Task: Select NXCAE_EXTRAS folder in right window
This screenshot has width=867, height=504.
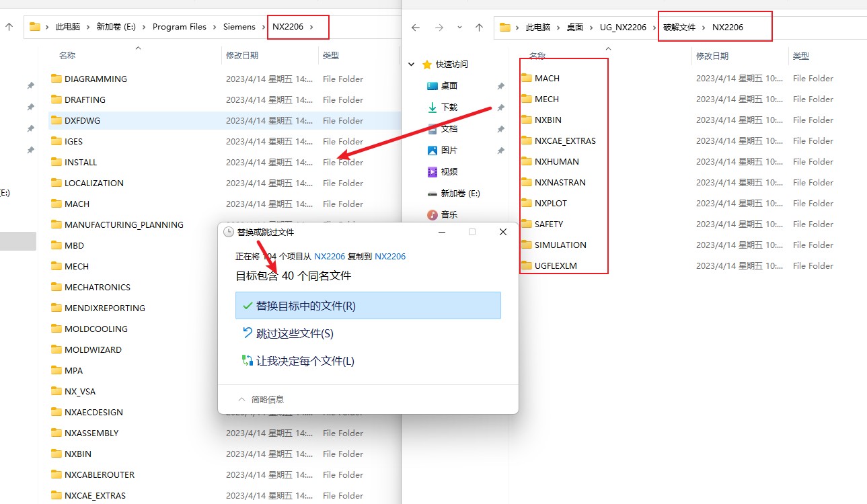Action: click(565, 140)
